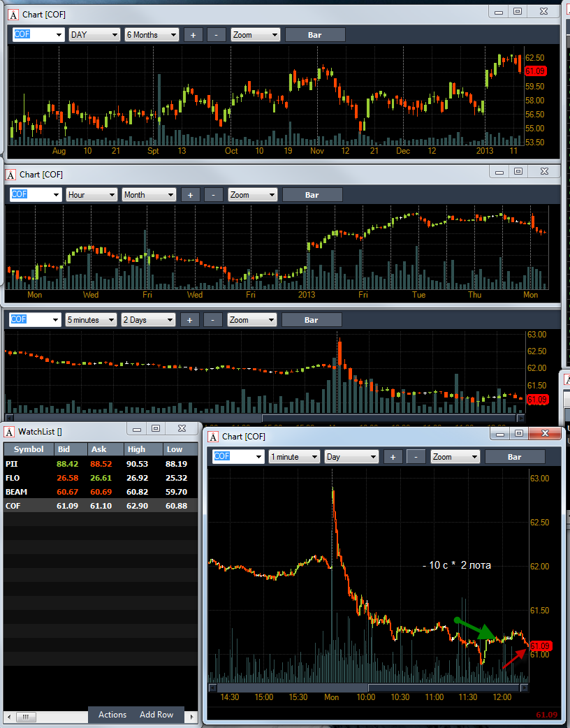Open the DAY interval dropdown
The width and height of the screenshot is (570, 728).
95,35
